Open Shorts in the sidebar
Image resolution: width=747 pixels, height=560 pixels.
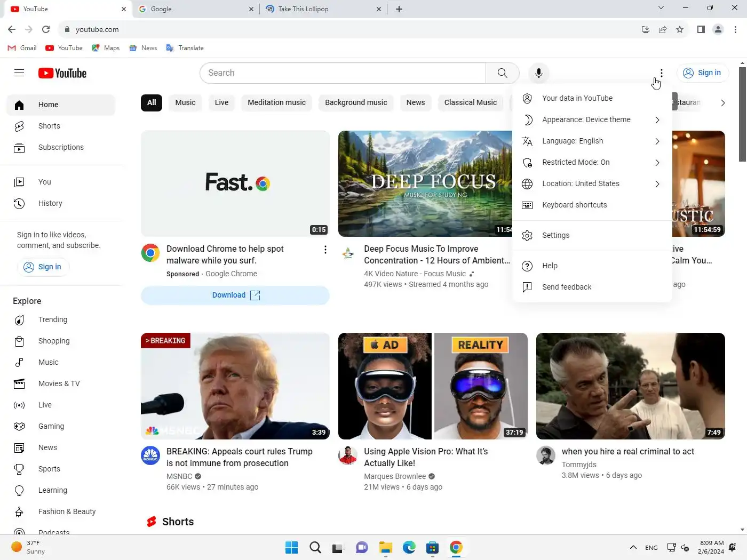click(61, 126)
